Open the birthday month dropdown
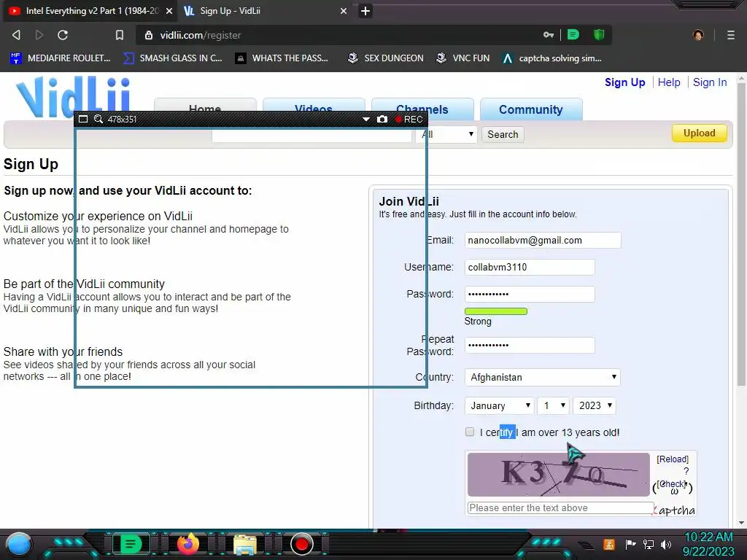This screenshot has height=560, width=747. (x=499, y=405)
